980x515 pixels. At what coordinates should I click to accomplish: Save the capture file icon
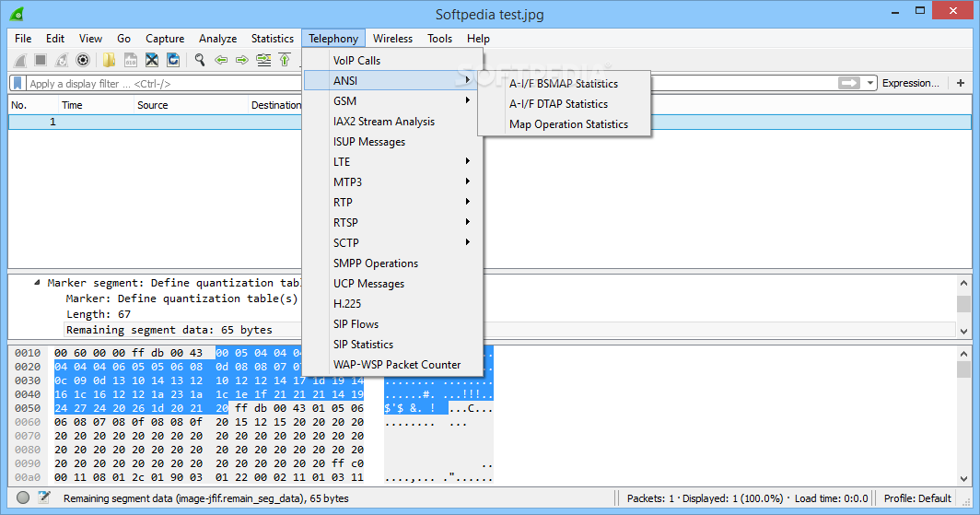point(130,60)
